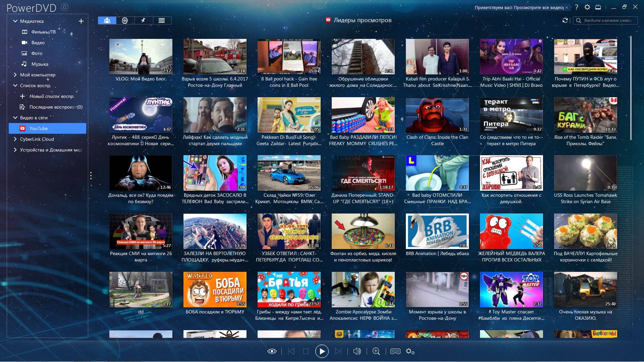The height and width of the screenshot is (362, 644).
Task: Click the TrueTheater eye icon
Action: [x=272, y=351]
